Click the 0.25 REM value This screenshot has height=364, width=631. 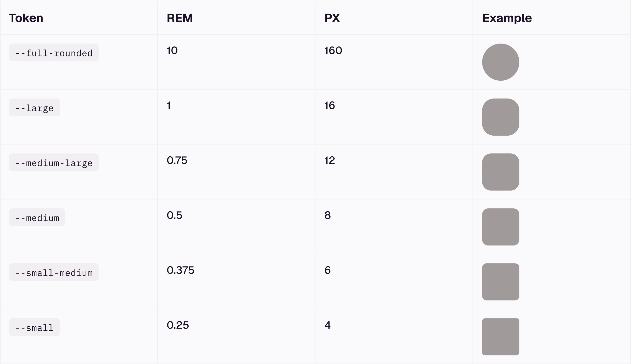178,325
